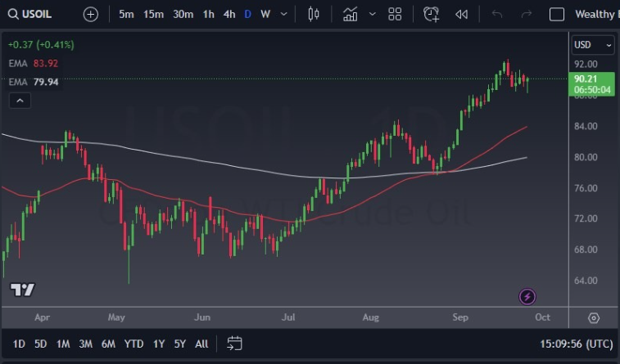
Task: Switch to the 4h interval
Action: click(229, 14)
